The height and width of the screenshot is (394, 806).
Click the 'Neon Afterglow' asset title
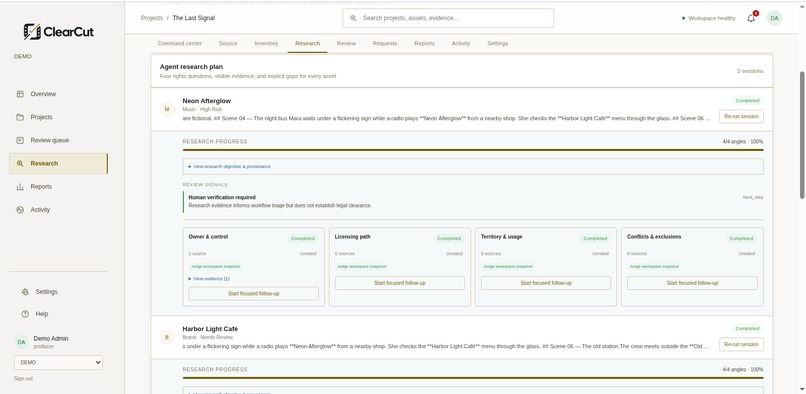coord(207,101)
